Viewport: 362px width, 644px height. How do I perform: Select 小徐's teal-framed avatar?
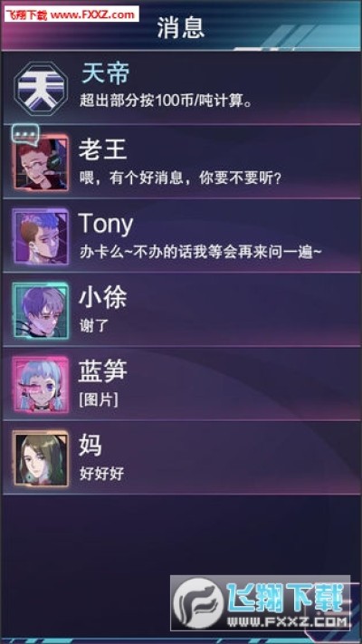click(40, 310)
